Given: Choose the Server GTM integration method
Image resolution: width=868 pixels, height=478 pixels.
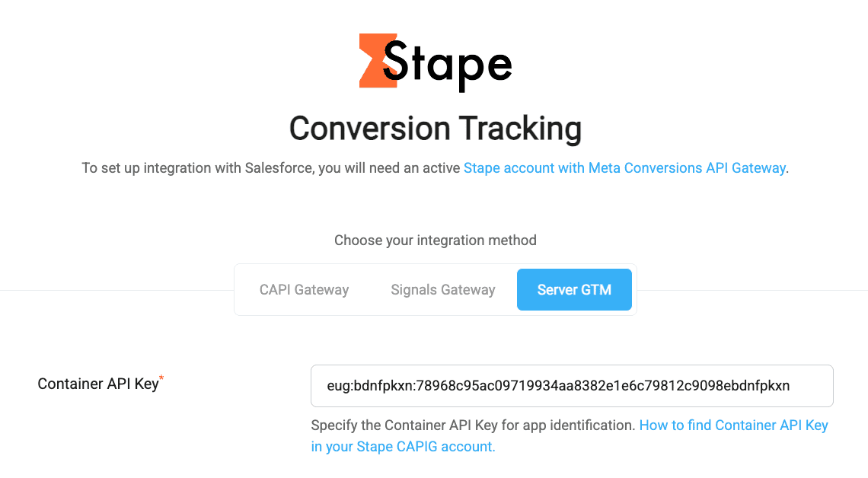Looking at the screenshot, I should coord(574,289).
